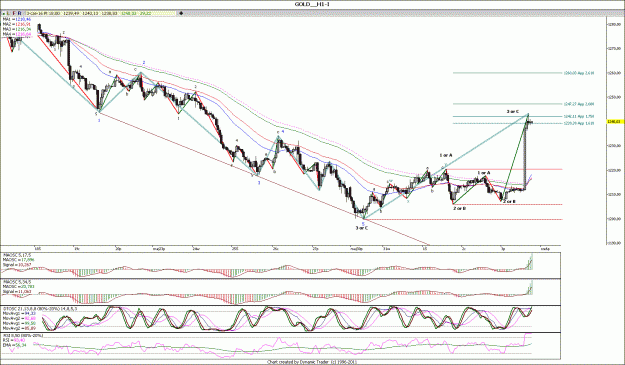Click the blue wave 4 label
Viewport: 625px width, 365px height.
[283, 130]
